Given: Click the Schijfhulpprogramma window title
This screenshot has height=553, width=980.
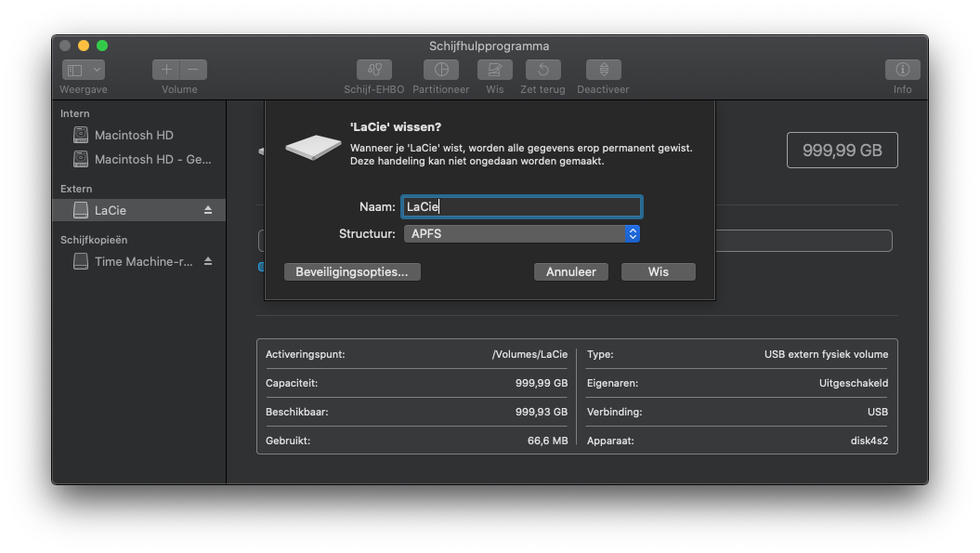Looking at the screenshot, I should tap(490, 46).
